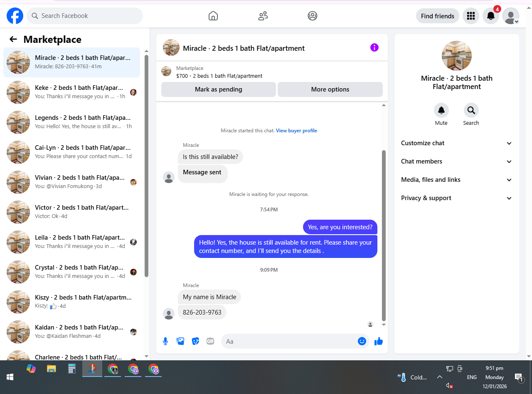Click Find friends button
532x394 pixels.
point(438,16)
